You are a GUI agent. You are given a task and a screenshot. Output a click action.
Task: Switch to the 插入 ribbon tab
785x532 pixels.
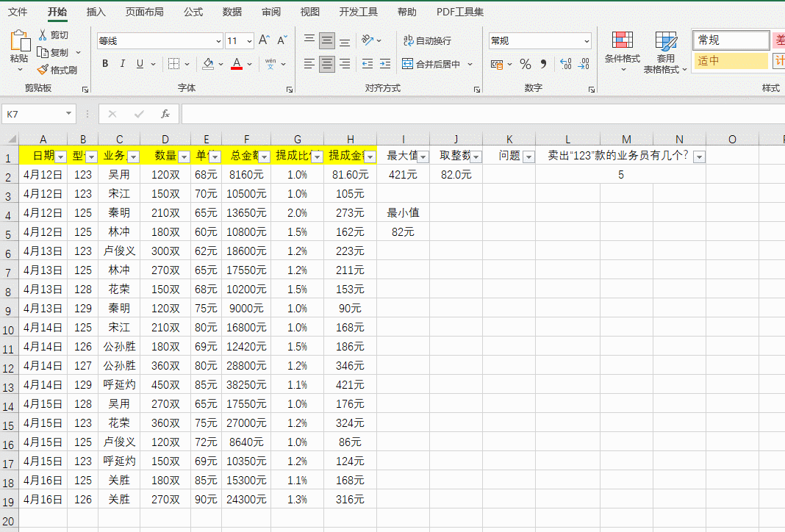tap(96, 12)
